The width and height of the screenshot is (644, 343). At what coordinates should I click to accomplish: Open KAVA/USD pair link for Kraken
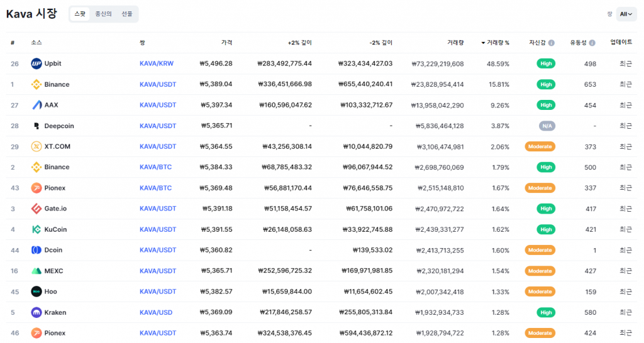click(156, 312)
